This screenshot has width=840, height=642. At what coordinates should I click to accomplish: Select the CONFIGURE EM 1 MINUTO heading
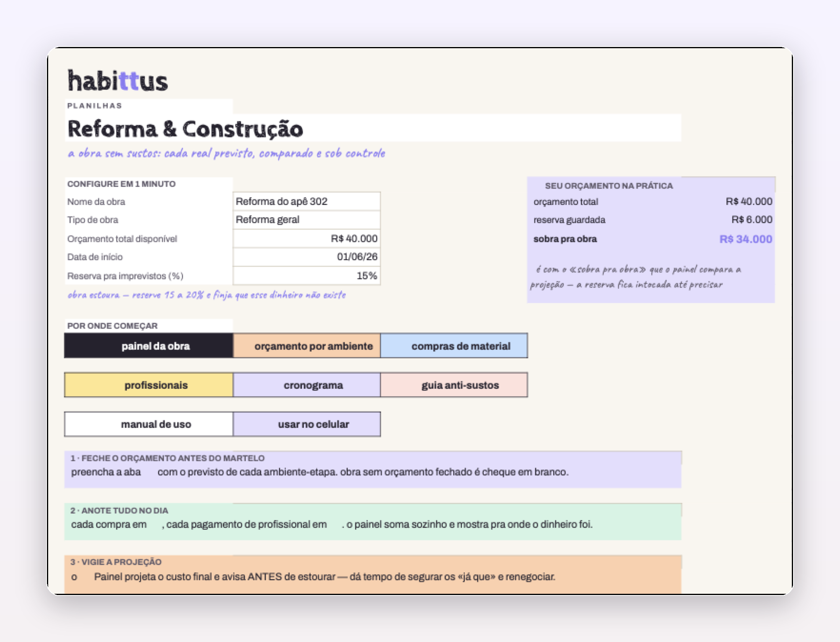pos(122,184)
